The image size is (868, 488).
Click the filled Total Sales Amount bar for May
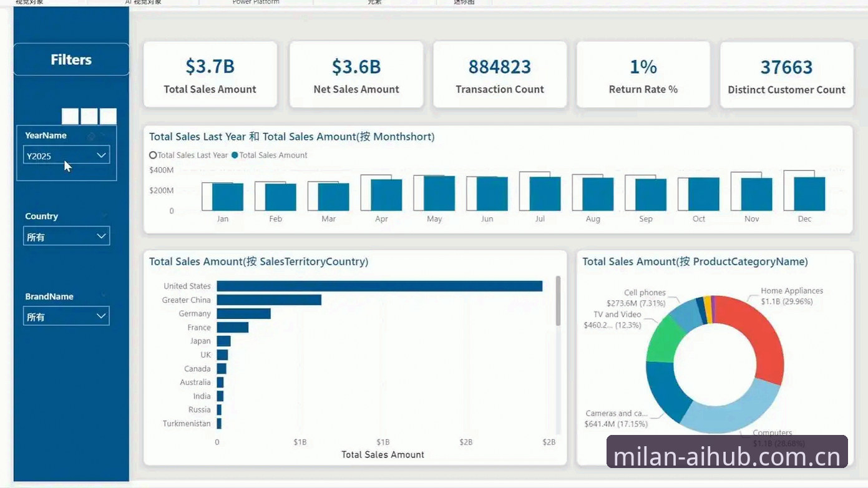tap(439, 193)
